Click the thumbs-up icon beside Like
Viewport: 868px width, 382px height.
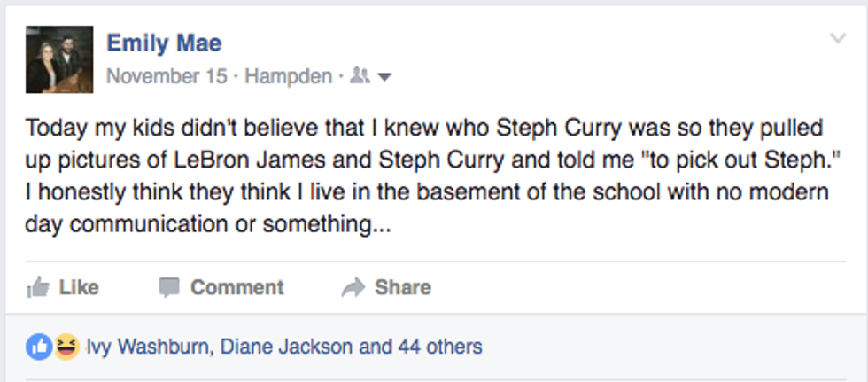tap(37, 287)
